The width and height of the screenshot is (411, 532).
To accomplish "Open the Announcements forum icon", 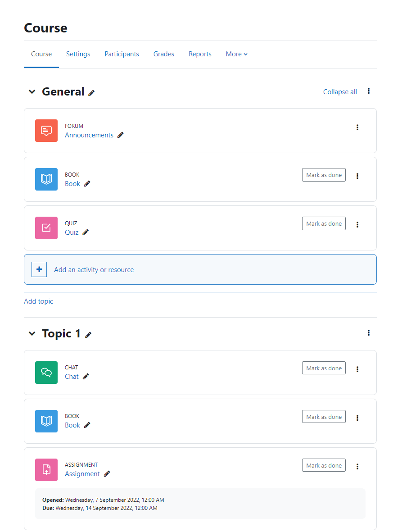I will coord(46,131).
